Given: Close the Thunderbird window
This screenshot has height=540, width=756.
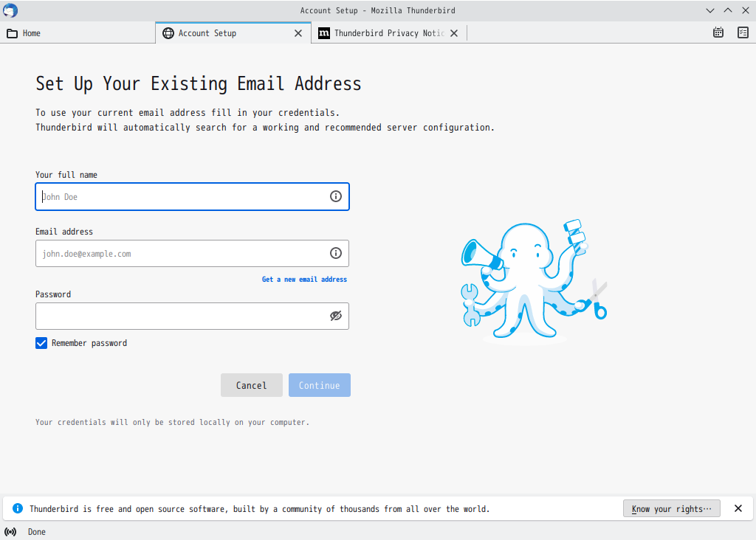Looking at the screenshot, I should pos(746,10).
